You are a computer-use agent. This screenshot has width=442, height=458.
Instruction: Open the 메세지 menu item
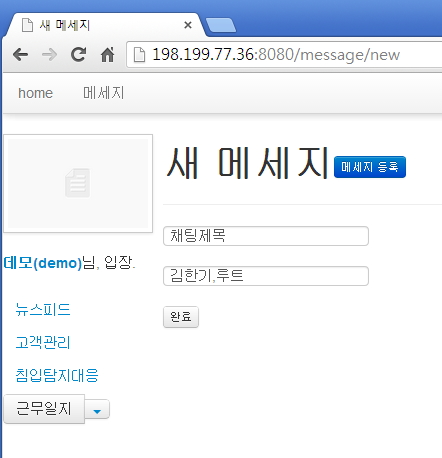pos(104,93)
